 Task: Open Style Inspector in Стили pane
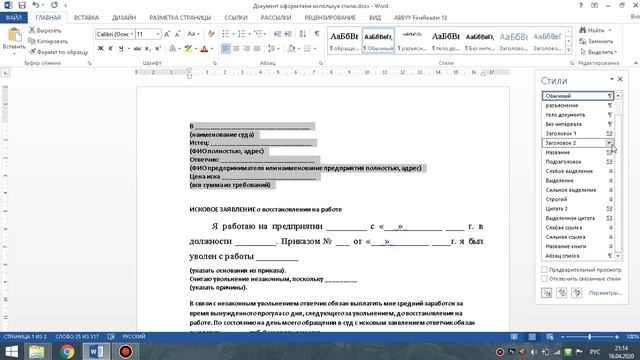point(562,293)
